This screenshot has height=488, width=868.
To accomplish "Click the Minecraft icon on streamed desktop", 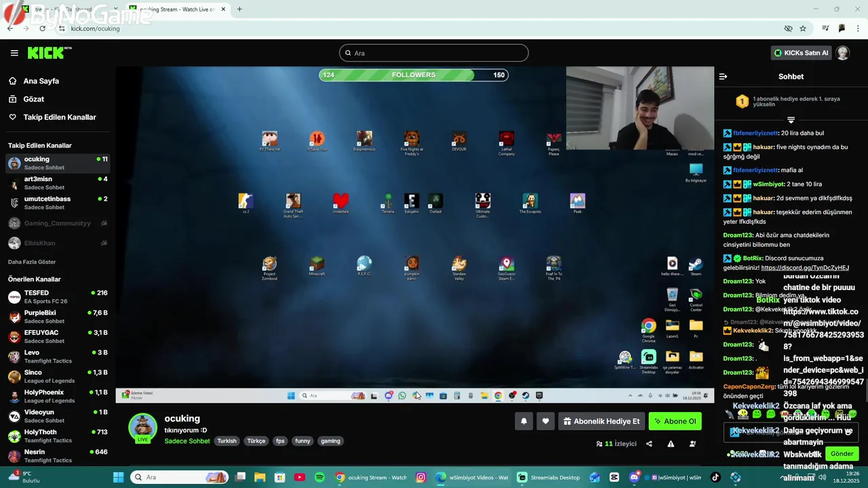I will click(x=317, y=266).
